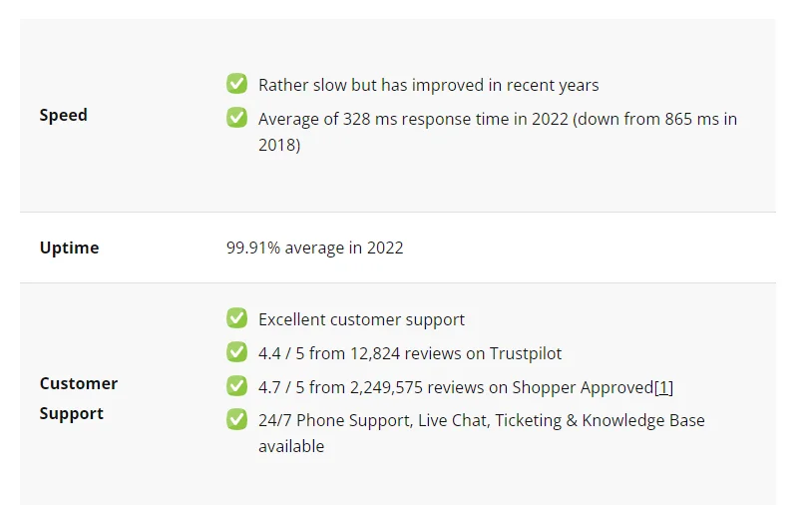The height and width of the screenshot is (505, 812).
Task: Click the checkmark beside 'Excellent customer support'
Action: pos(236,318)
